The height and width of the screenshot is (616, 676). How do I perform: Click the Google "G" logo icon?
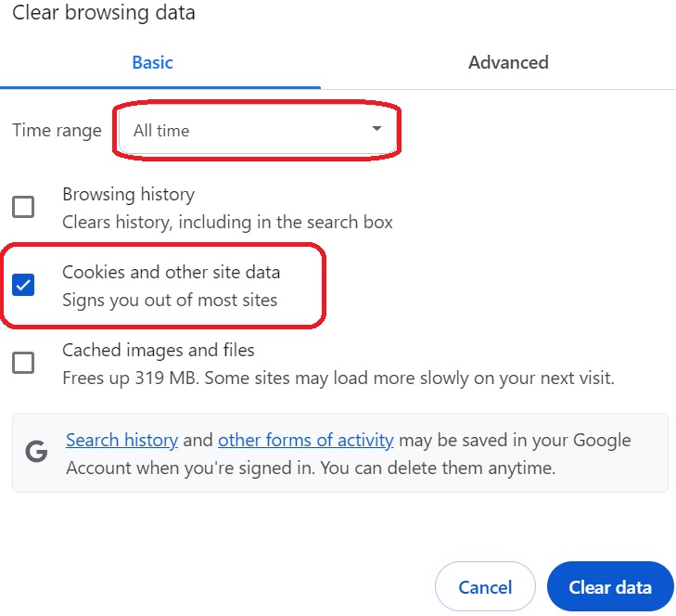point(37,452)
